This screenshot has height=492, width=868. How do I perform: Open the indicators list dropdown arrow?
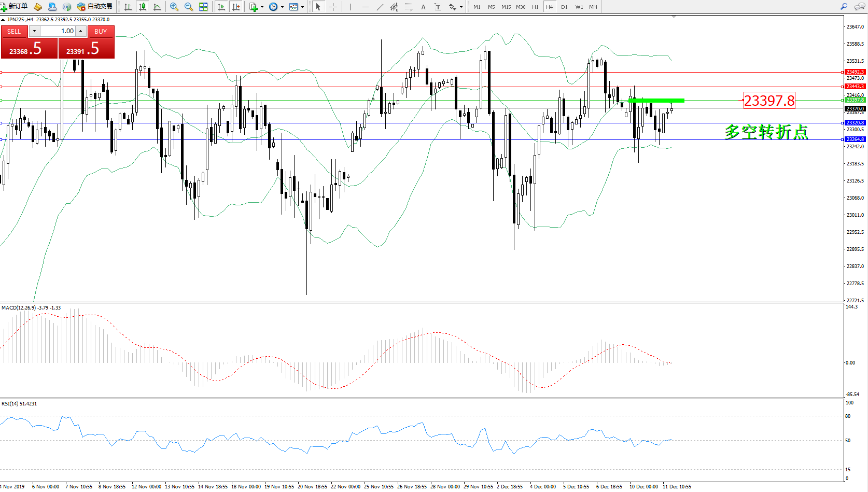[x=262, y=7]
